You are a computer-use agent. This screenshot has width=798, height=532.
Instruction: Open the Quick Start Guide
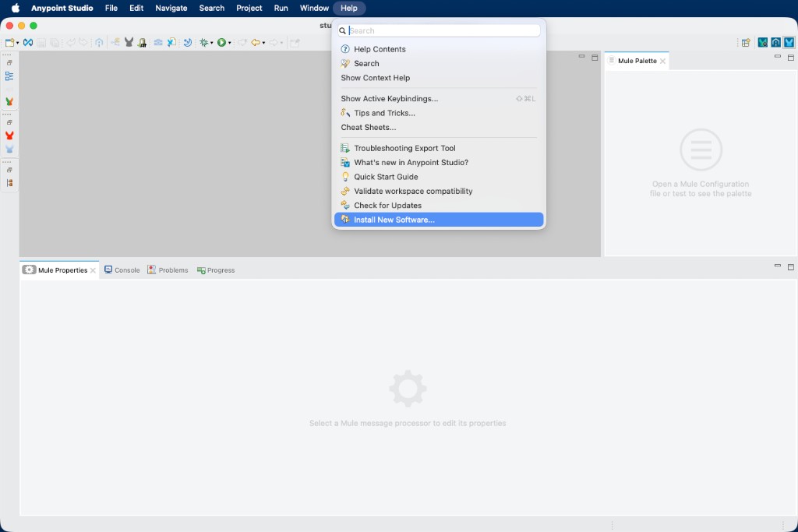(x=439, y=177)
